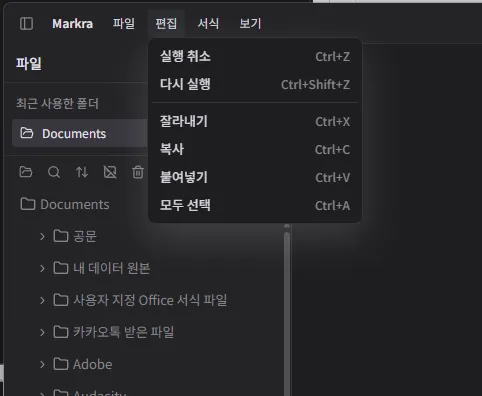Select recent folder Documents entry

click(x=80, y=133)
